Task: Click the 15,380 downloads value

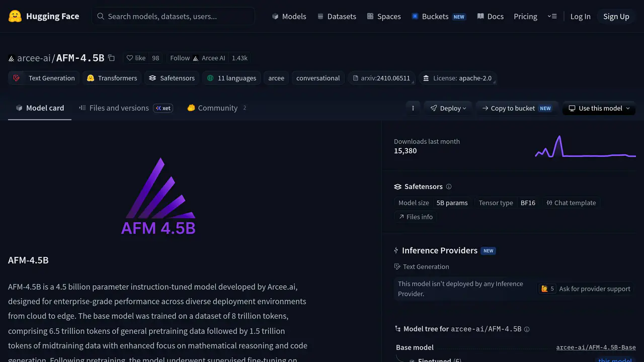Action: click(x=405, y=151)
